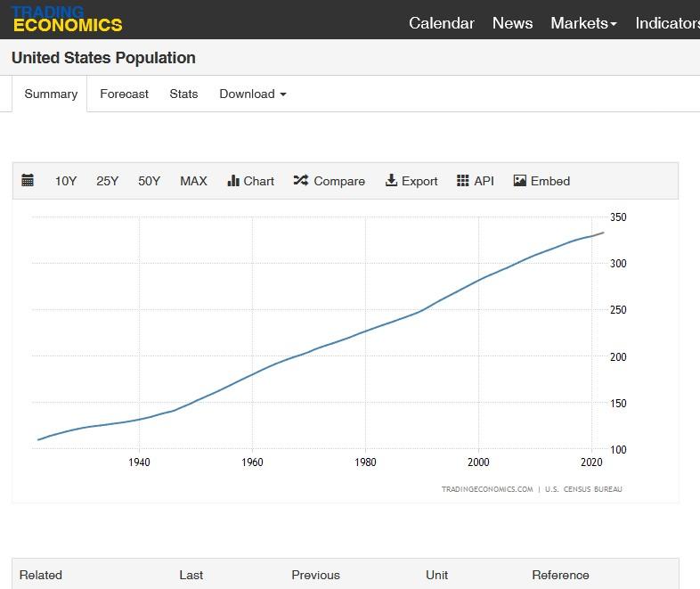Viewport: 700px width, 589px height.
Task: Show the MAX time range
Action: [193, 181]
